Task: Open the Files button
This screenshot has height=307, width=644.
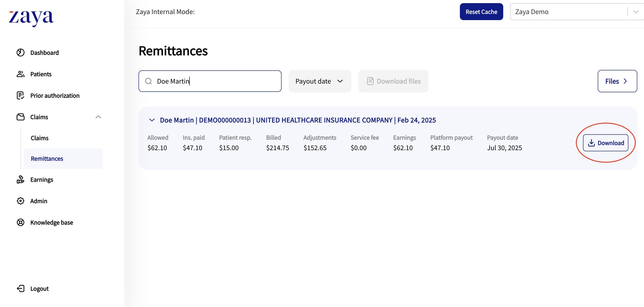Action: click(x=617, y=81)
